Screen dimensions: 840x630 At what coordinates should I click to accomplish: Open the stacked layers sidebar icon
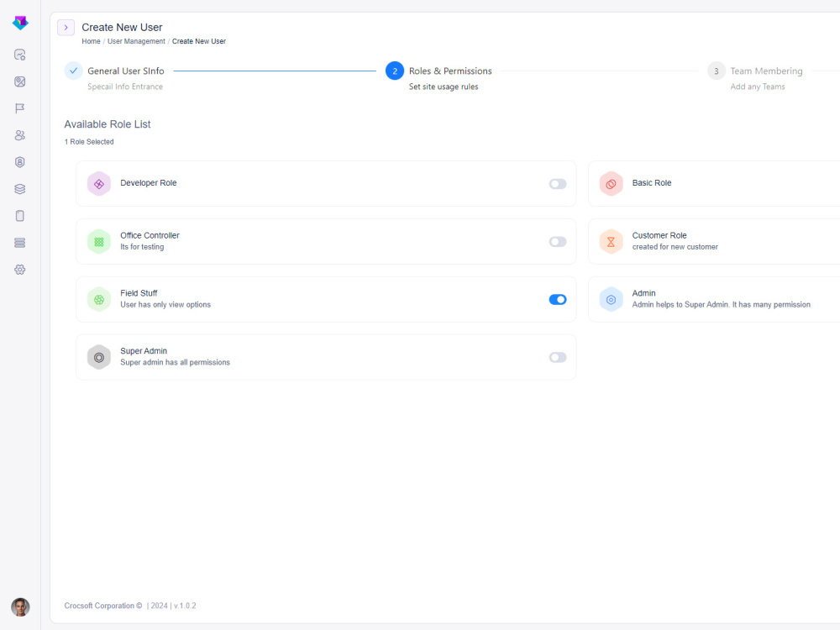(x=20, y=188)
